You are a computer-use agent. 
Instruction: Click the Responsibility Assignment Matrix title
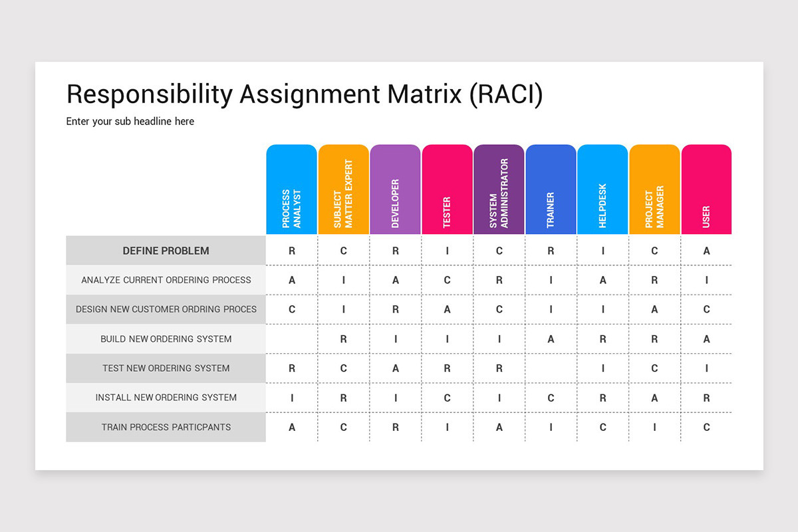pos(305,94)
